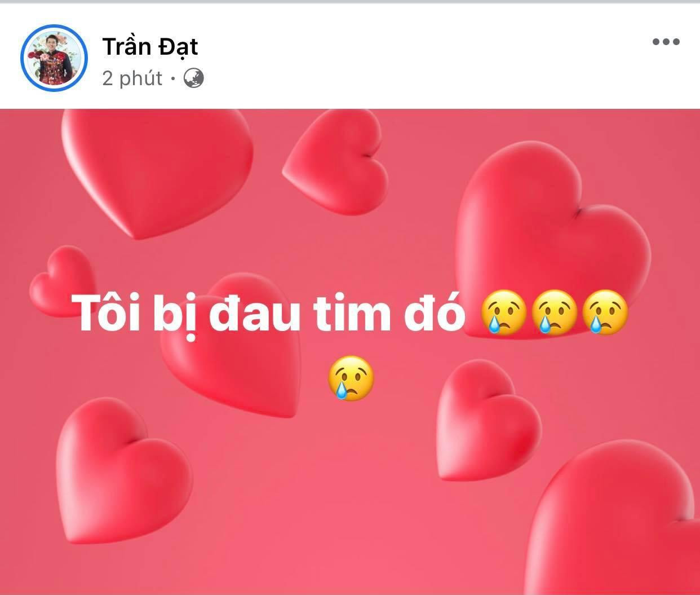Click the small tilted heart at top center
The height and width of the screenshot is (595, 700).
coord(336,162)
